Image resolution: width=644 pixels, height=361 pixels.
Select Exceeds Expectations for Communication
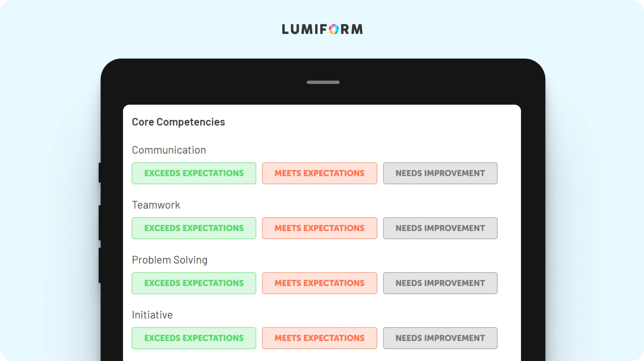[194, 173]
